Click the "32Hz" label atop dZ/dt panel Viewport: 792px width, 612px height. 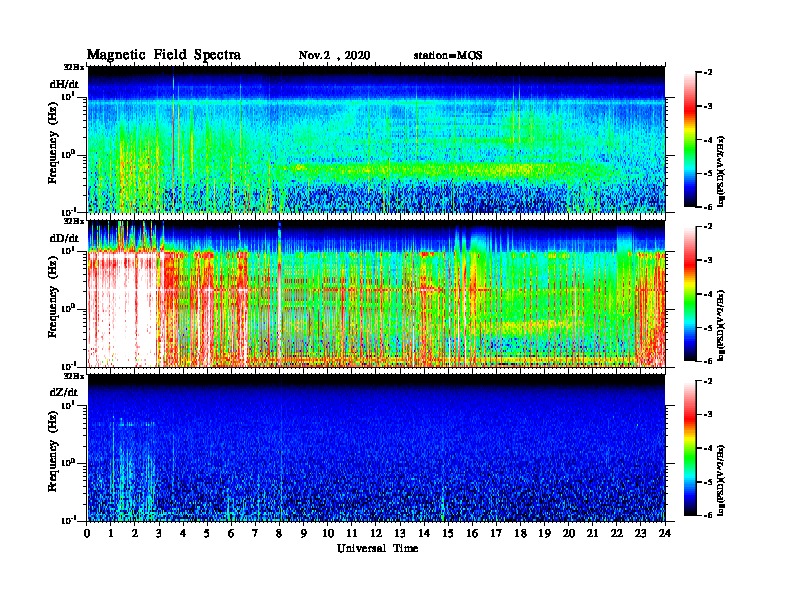(x=73, y=376)
